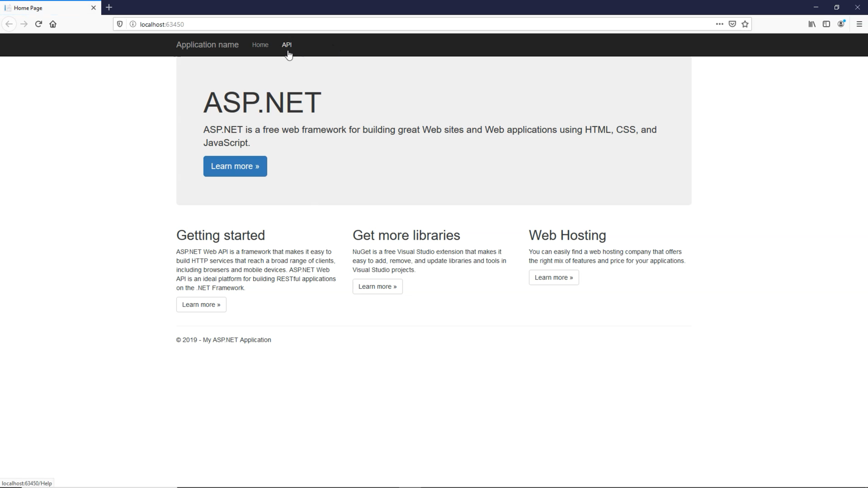868x488 pixels.
Task: Click the NuGet description paragraph
Action: coord(429,261)
